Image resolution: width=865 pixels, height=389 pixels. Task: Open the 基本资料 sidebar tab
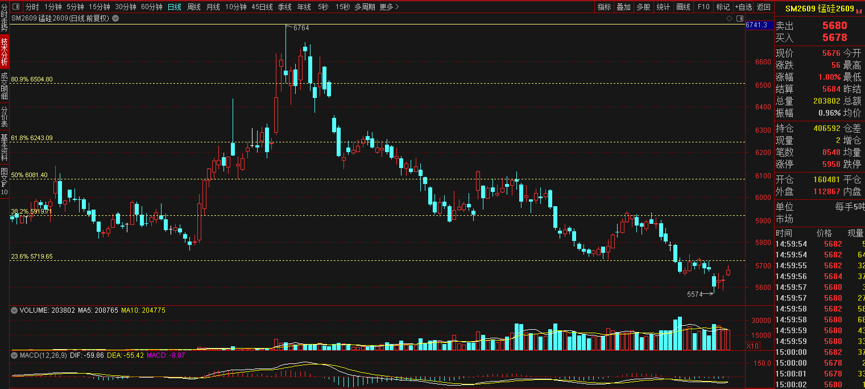(x=4, y=147)
